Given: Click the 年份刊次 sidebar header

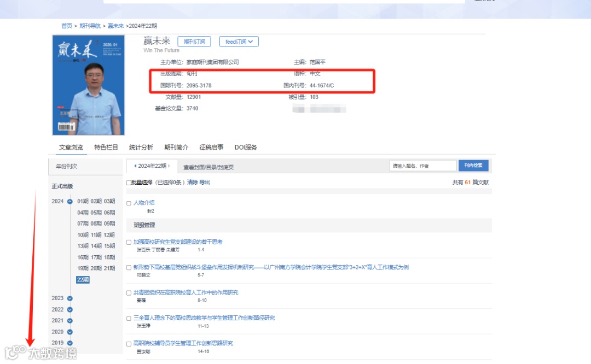Looking at the screenshot, I should 66,166.
